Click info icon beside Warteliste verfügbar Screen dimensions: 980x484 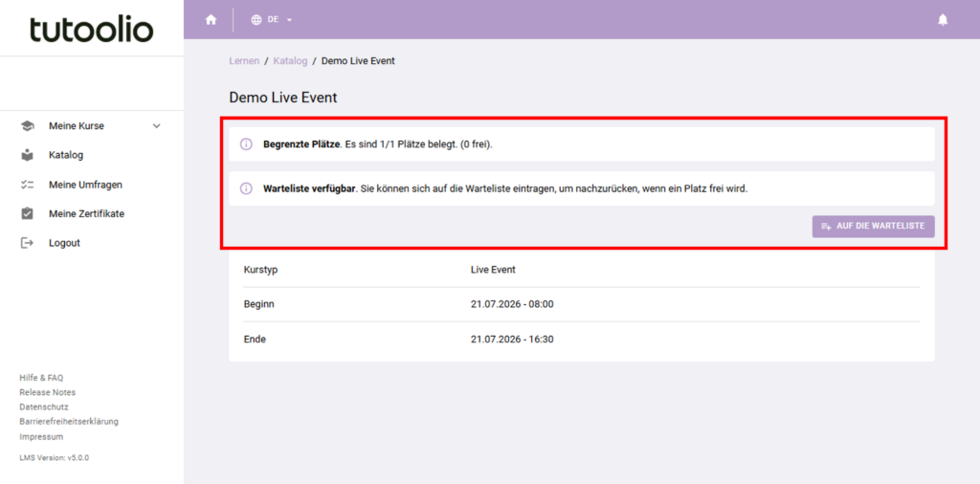246,188
